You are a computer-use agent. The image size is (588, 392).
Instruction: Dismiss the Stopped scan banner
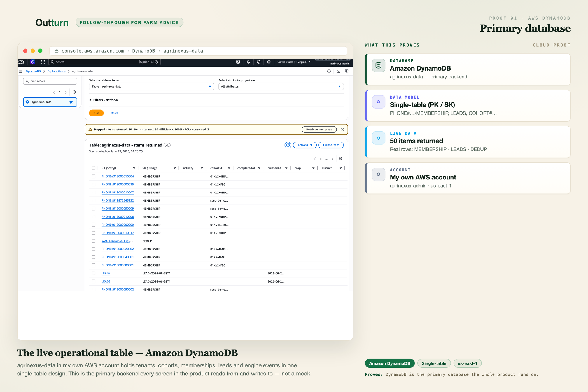pyautogui.click(x=342, y=129)
